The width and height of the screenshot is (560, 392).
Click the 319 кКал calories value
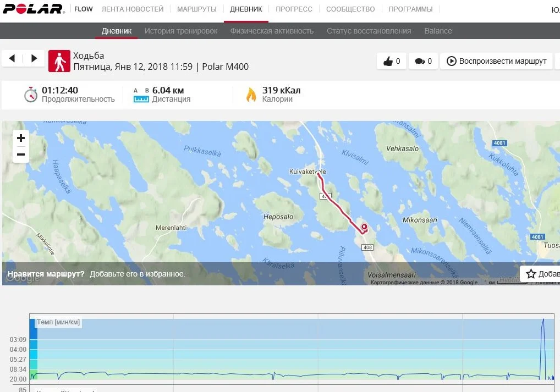tap(282, 90)
